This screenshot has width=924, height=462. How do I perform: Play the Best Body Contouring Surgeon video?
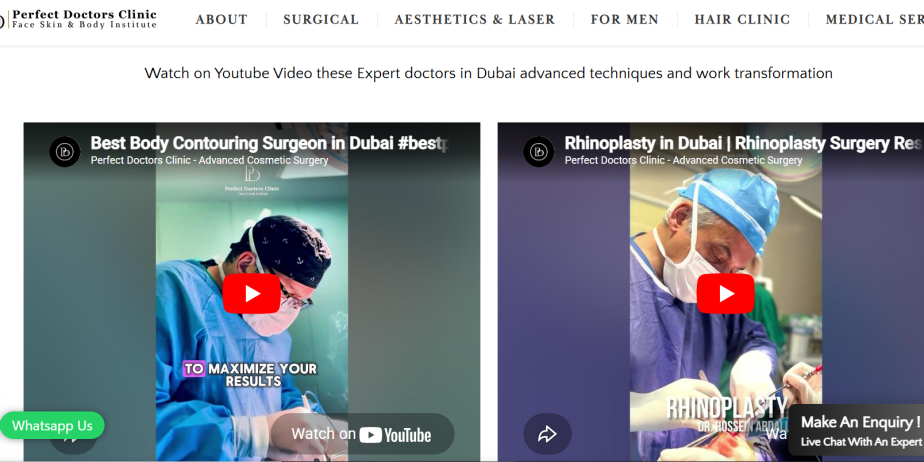(x=252, y=293)
